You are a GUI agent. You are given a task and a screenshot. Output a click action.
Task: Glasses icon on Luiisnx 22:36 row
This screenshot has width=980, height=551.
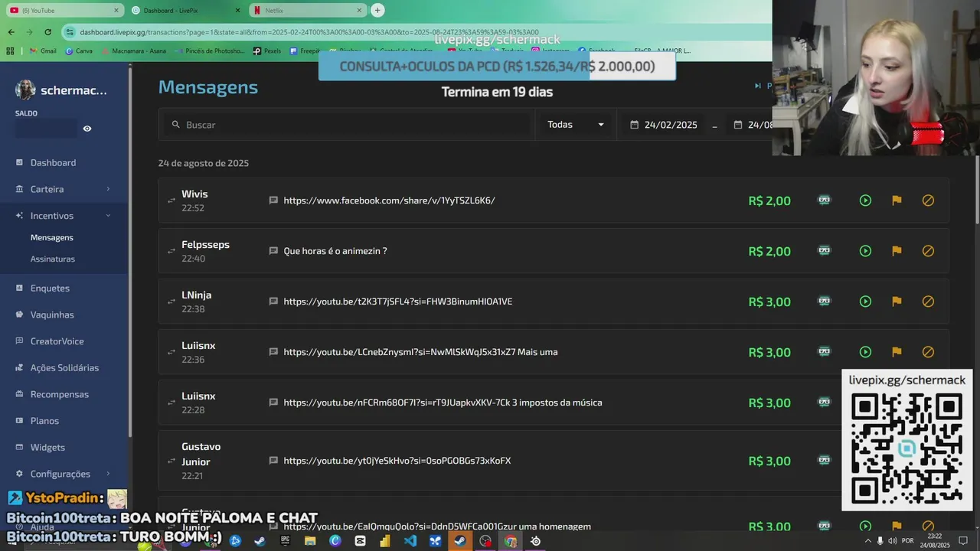pyautogui.click(x=825, y=351)
